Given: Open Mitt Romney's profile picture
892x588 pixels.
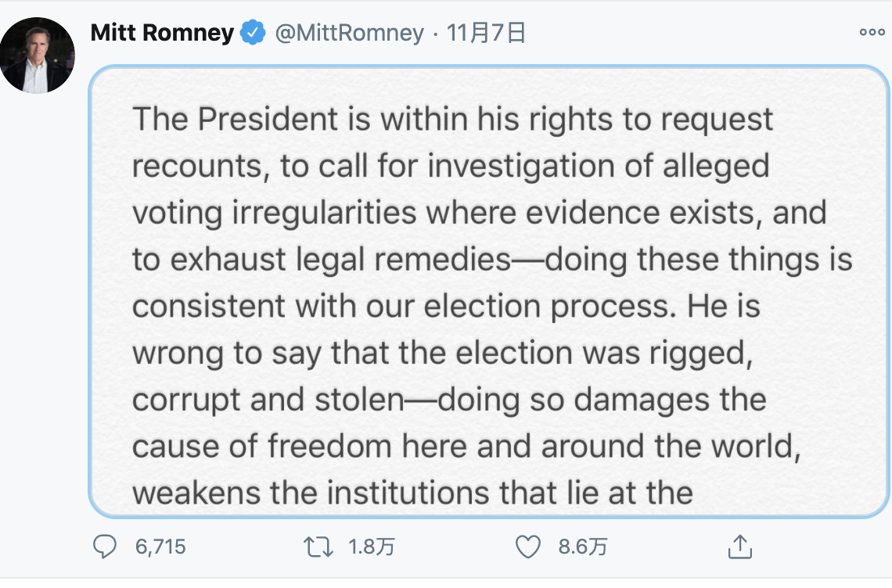Looking at the screenshot, I should [37, 56].
